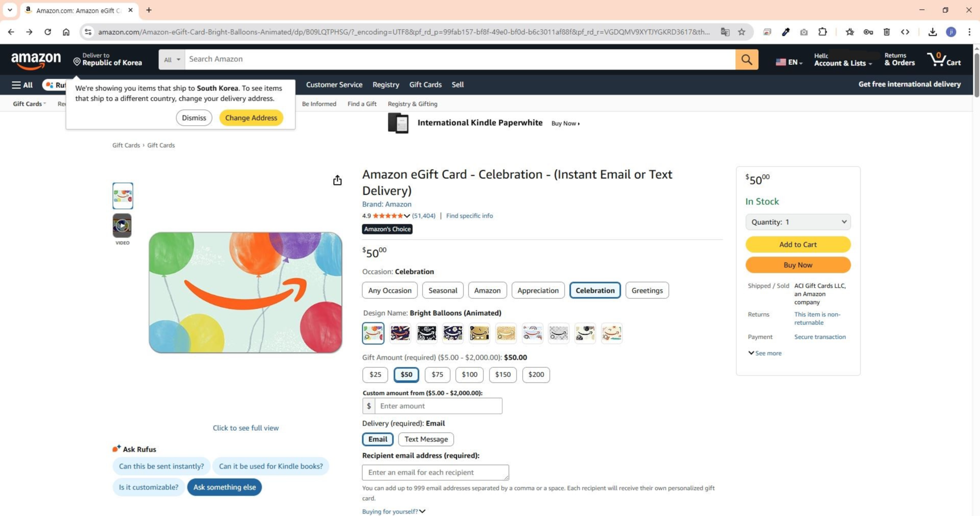This screenshot has width=980, height=516.
Task: Go to browser home page
Action: pyautogui.click(x=66, y=32)
